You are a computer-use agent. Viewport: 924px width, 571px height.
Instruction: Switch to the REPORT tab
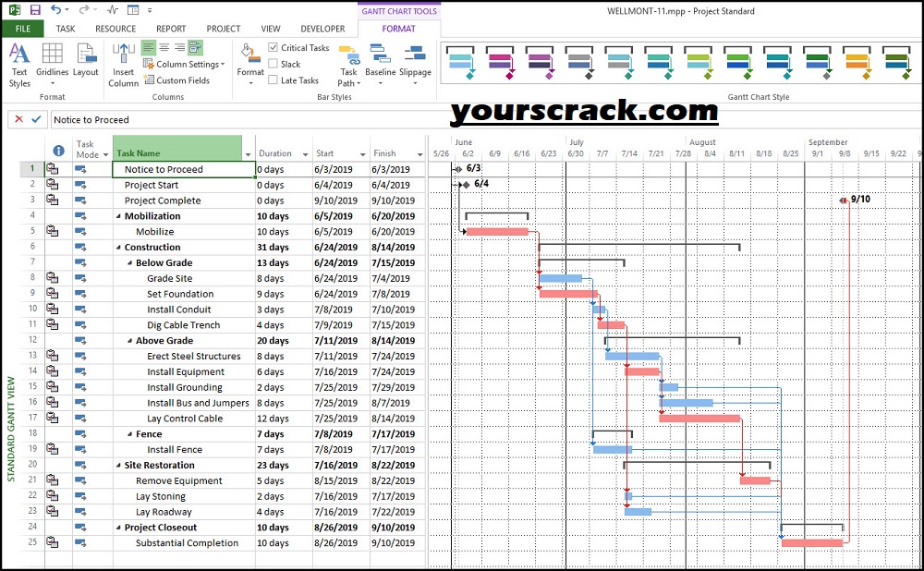tap(171, 29)
